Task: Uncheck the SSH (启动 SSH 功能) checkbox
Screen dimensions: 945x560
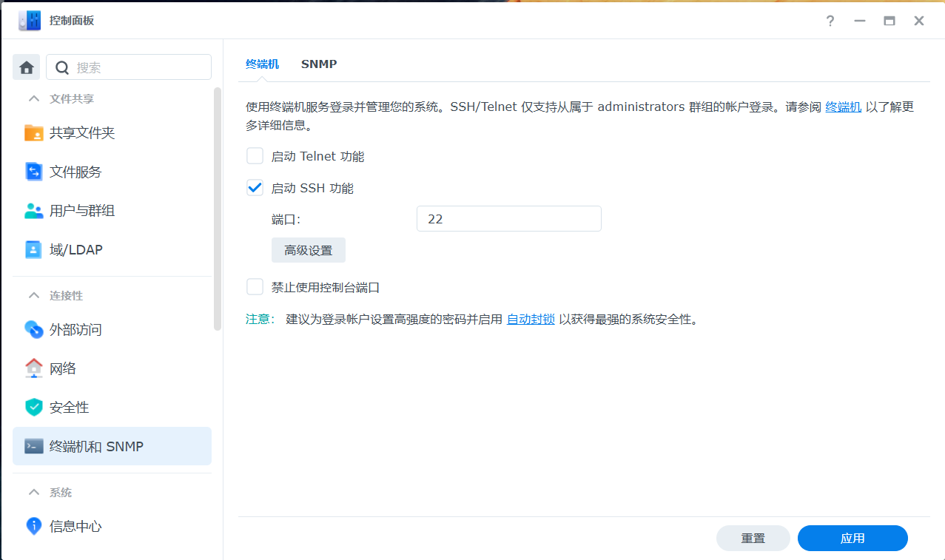Action: (x=255, y=188)
